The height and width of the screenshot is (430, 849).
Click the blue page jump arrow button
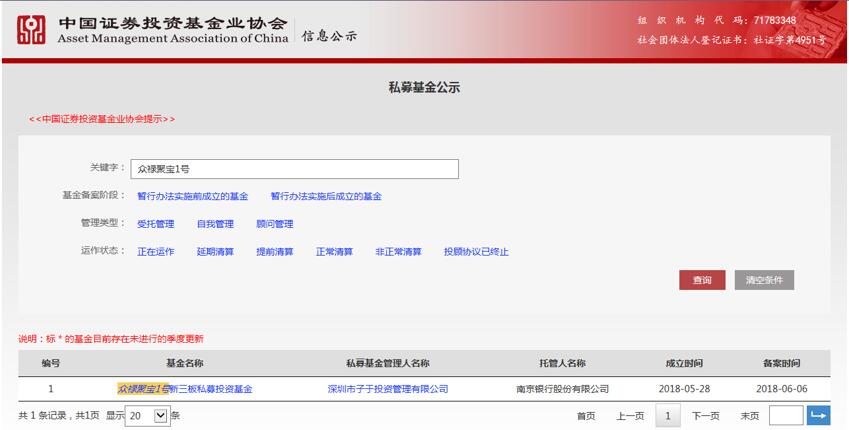pyautogui.click(x=818, y=415)
